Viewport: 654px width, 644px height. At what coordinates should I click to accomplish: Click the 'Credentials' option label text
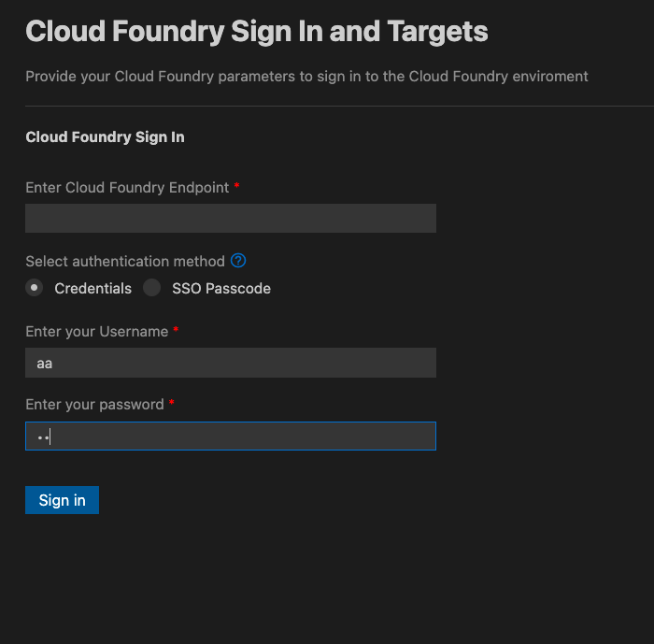(x=93, y=289)
